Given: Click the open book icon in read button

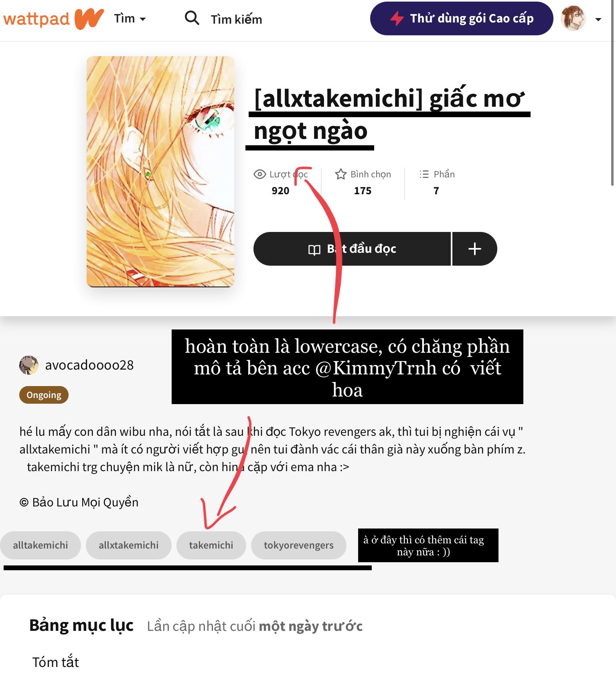Looking at the screenshot, I should 314,250.
